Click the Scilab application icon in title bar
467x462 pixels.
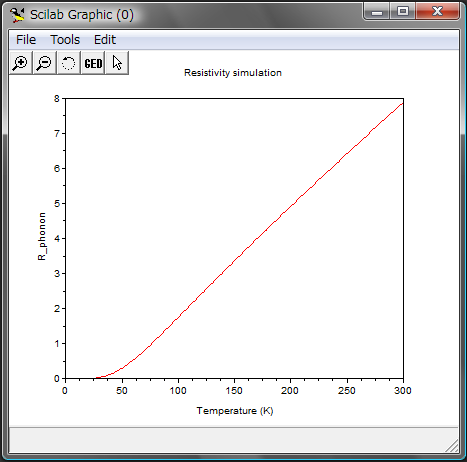pos(17,15)
